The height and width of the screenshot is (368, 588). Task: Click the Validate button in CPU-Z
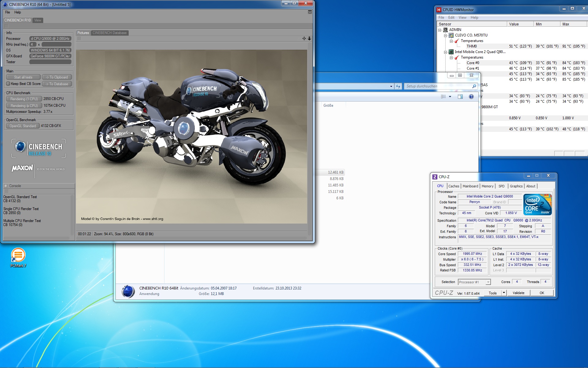(518, 293)
